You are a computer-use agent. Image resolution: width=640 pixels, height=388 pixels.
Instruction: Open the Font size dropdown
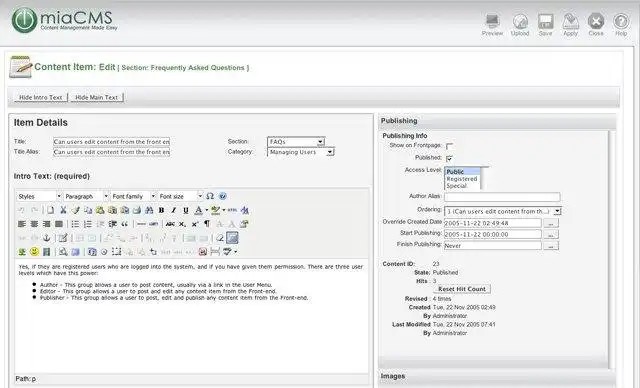pyautogui.click(x=180, y=196)
